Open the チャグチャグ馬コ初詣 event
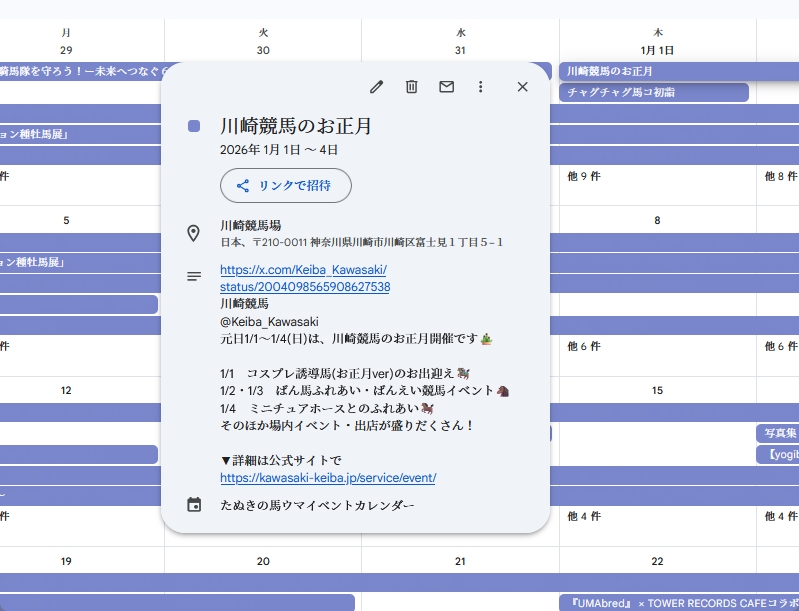Image resolution: width=799 pixels, height=611 pixels. pyautogui.click(x=654, y=92)
